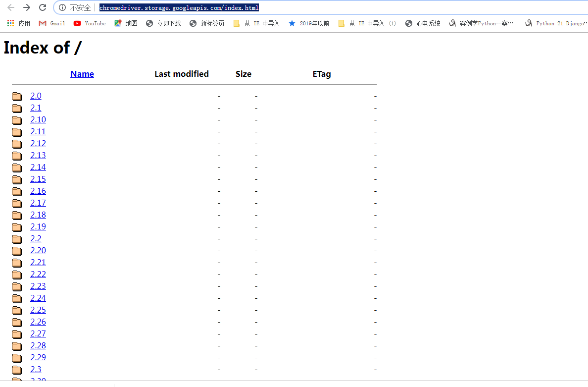Open the Python 21 Django bookmark
The image size is (588, 387).
click(x=556, y=23)
